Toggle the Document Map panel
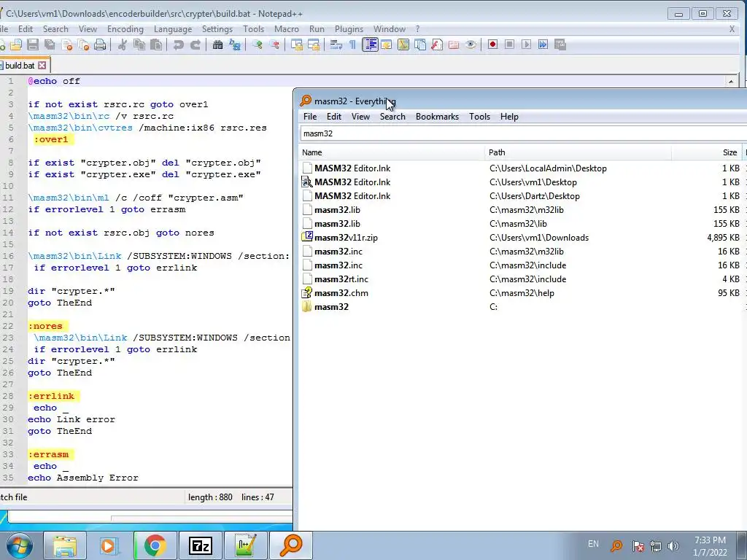The image size is (747, 560). 403,44
